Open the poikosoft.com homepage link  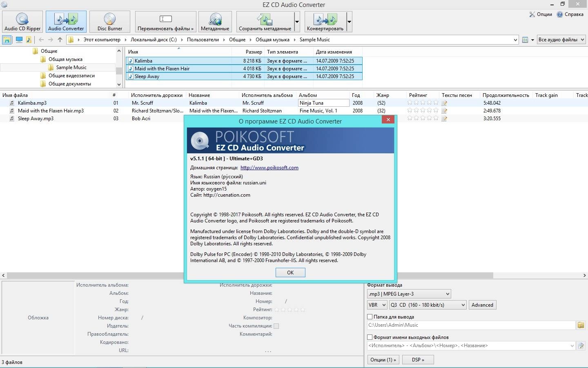269,168
